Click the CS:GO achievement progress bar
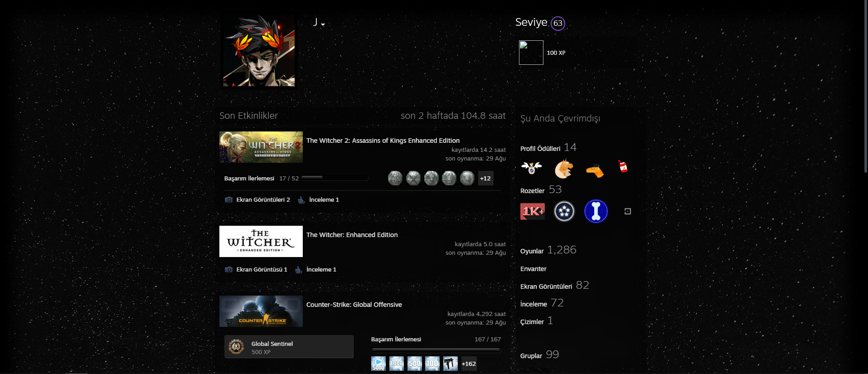The image size is (868, 374). point(436,350)
